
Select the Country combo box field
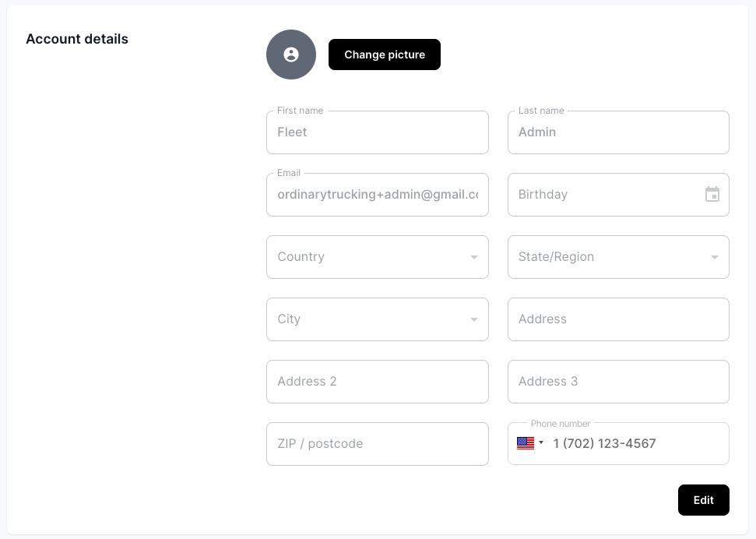pos(378,257)
